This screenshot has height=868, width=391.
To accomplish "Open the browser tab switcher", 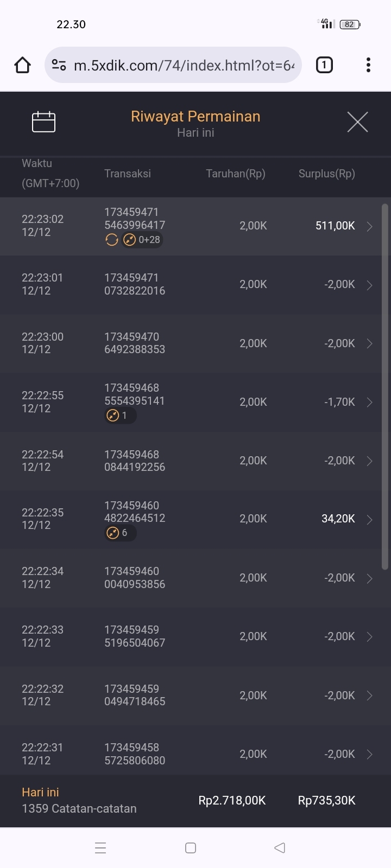I will coord(324,65).
